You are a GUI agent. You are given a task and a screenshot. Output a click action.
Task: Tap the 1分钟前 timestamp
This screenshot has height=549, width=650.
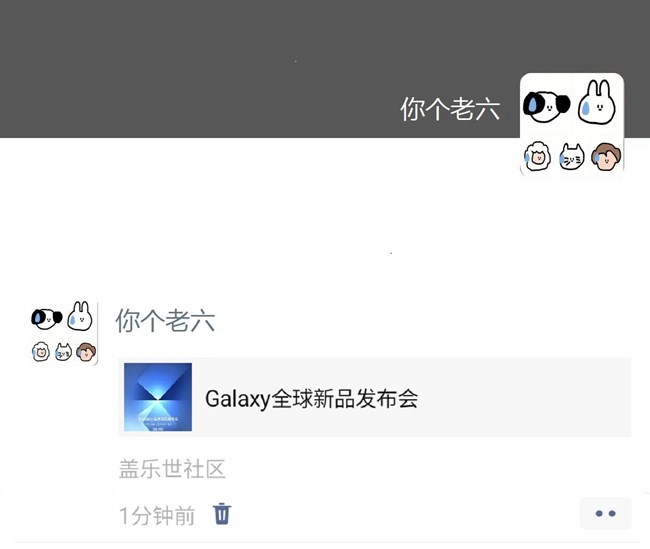(157, 515)
